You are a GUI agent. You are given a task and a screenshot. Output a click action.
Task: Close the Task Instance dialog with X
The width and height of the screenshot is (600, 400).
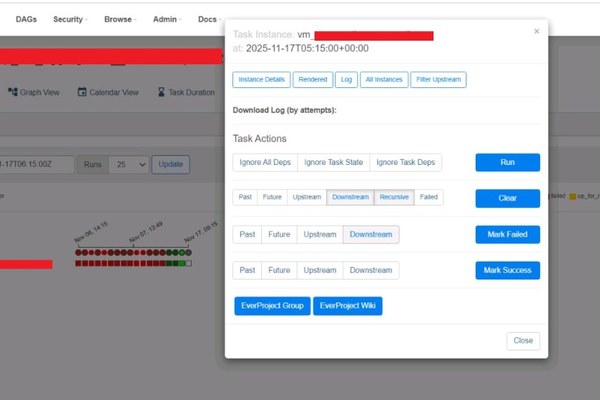click(x=536, y=31)
